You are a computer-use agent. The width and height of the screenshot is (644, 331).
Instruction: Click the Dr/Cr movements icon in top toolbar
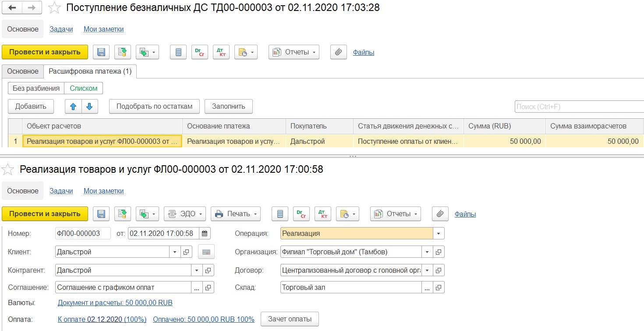[x=200, y=52]
